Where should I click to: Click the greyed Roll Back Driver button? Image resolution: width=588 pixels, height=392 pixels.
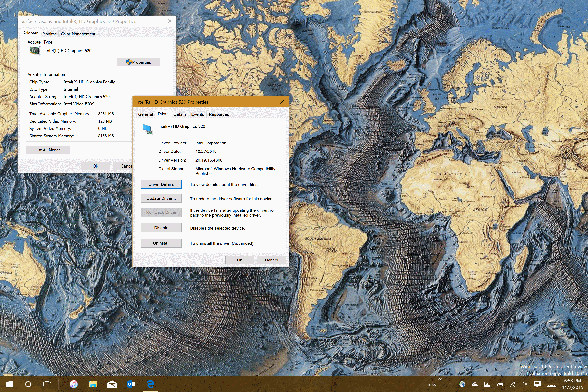(161, 212)
